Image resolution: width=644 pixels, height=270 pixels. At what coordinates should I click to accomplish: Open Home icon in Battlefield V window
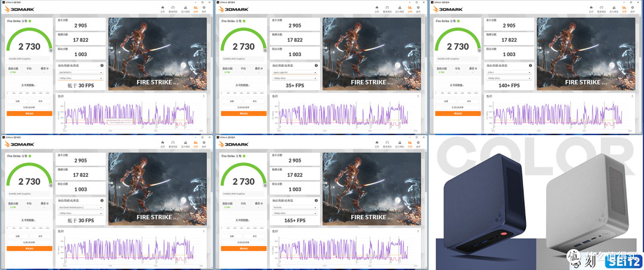[162, 8]
